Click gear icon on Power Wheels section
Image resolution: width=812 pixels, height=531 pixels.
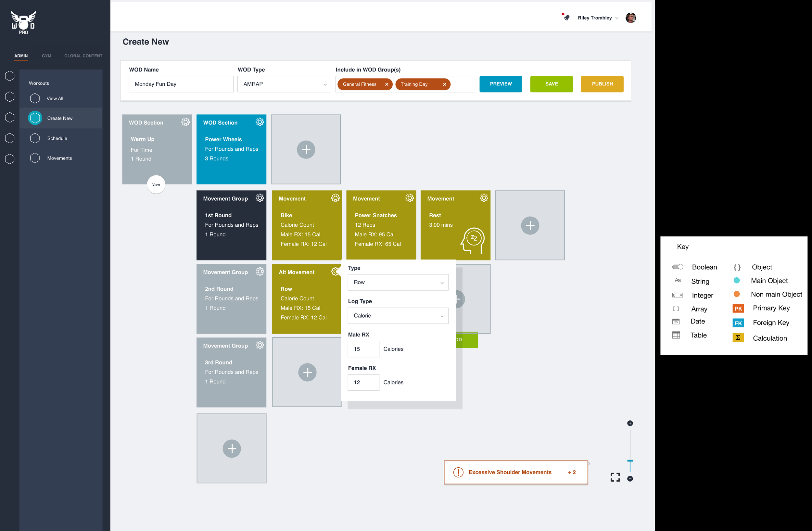(x=260, y=122)
